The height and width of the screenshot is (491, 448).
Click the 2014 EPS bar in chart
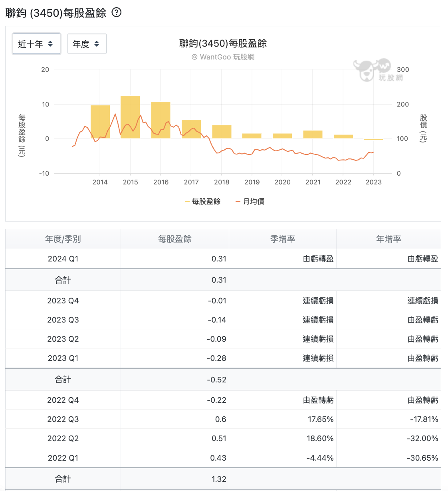100,122
